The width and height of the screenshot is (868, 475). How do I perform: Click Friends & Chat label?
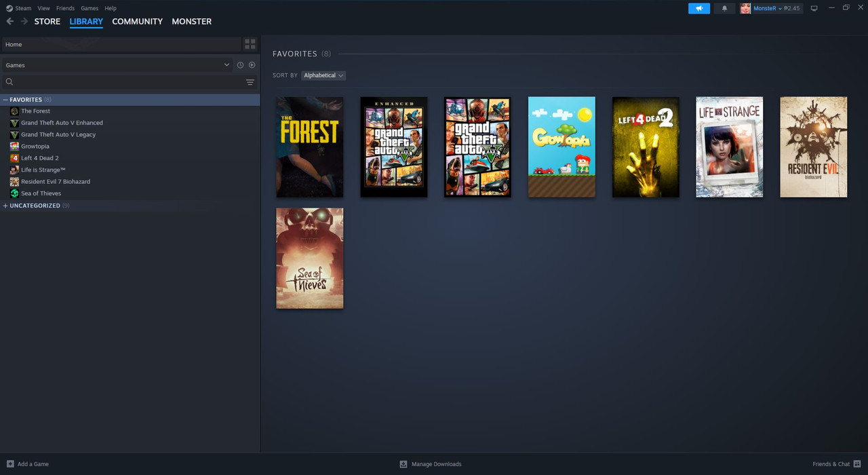point(831,464)
